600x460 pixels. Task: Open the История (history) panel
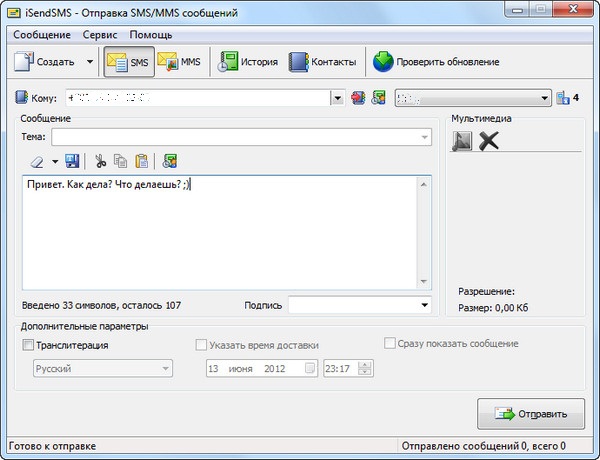click(250, 62)
